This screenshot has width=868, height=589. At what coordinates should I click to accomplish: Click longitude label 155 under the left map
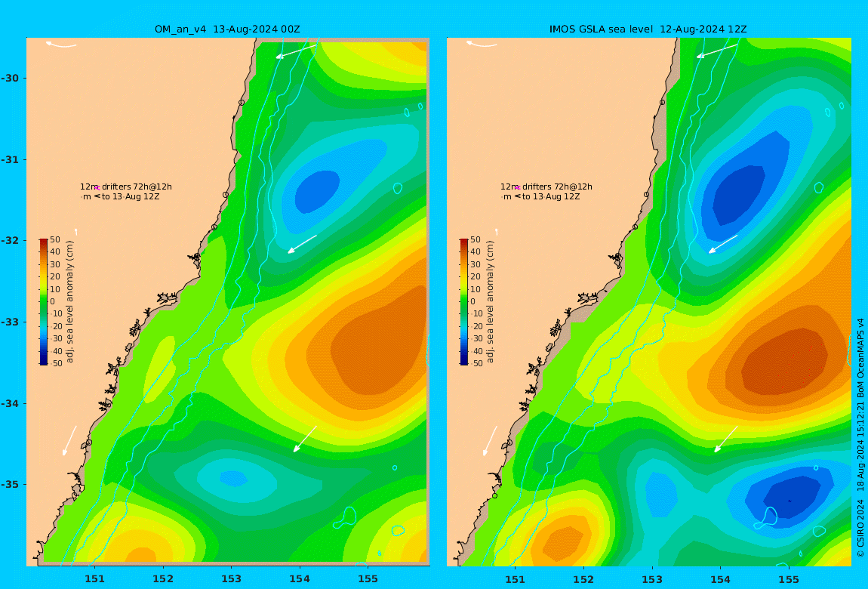coord(368,579)
